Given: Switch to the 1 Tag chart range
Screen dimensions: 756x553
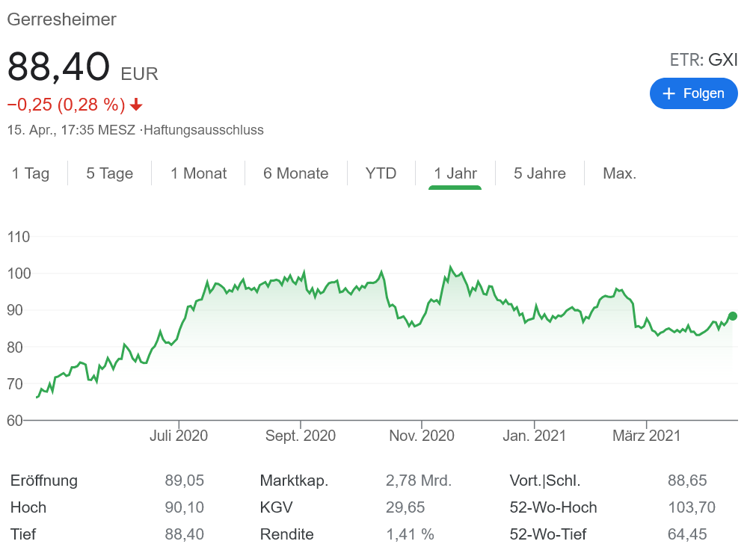Looking at the screenshot, I should click(x=31, y=173).
